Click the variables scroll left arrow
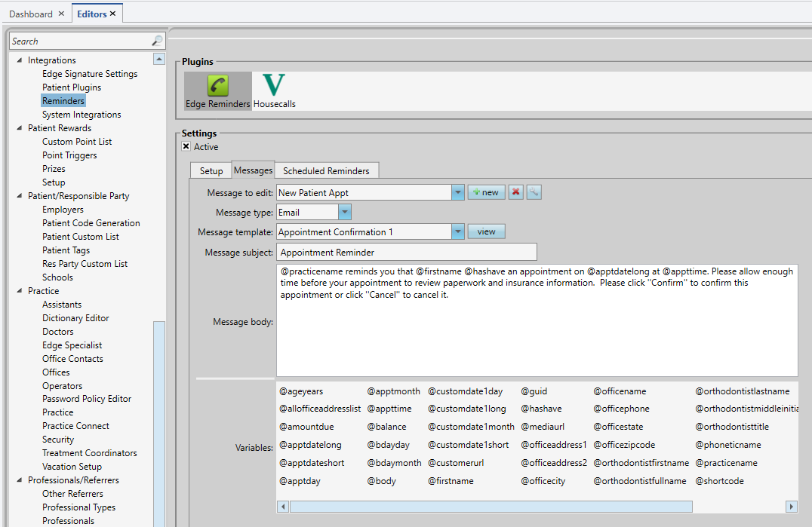This screenshot has width=812, height=527. pos(283,507)
